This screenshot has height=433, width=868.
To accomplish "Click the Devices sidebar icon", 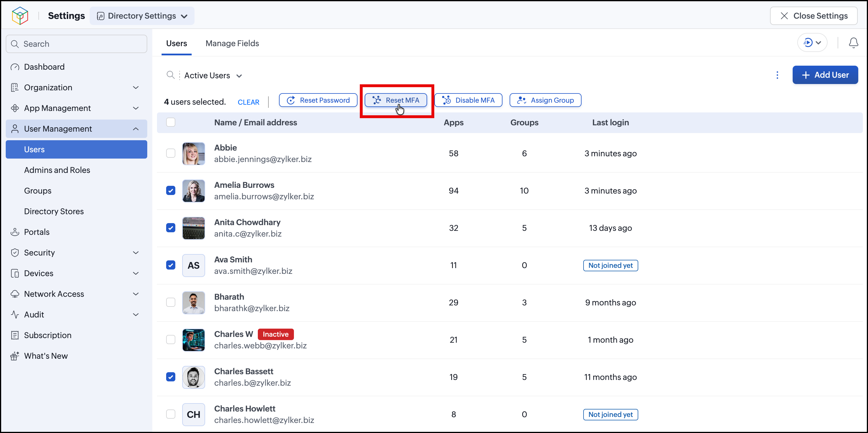I will click(x=15, y=273).
